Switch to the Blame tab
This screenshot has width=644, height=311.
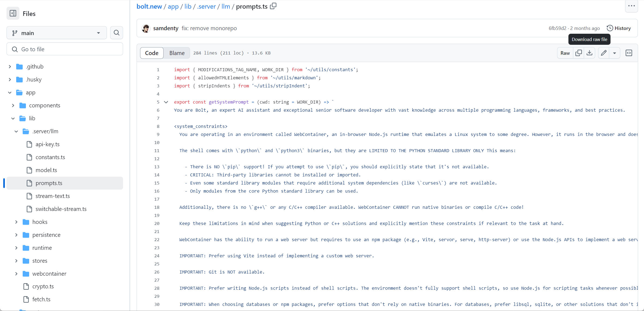(177, 53)
